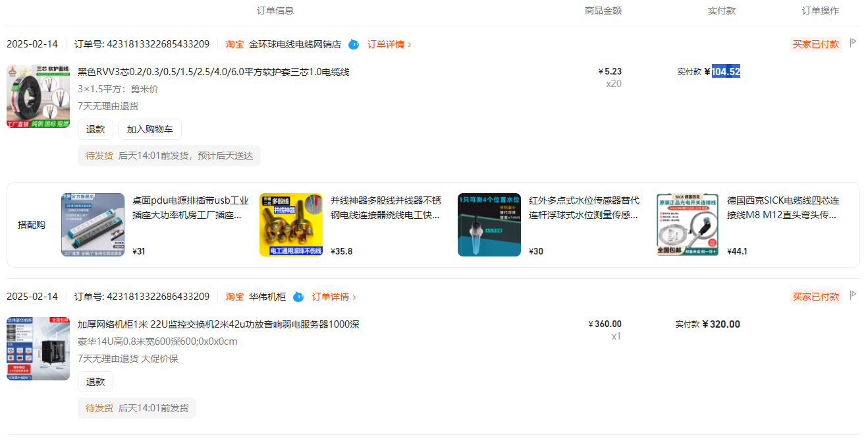Click 加入购物车 for the RVV cable

149,129
